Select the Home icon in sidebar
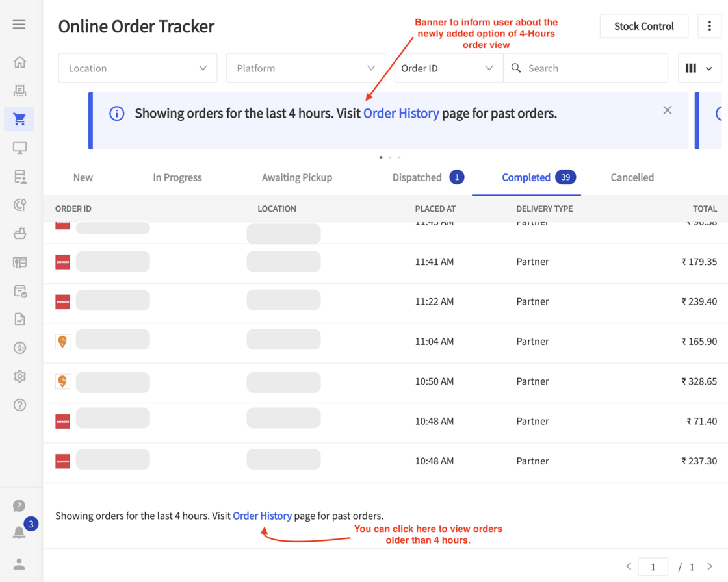 (x=19, y=62)
